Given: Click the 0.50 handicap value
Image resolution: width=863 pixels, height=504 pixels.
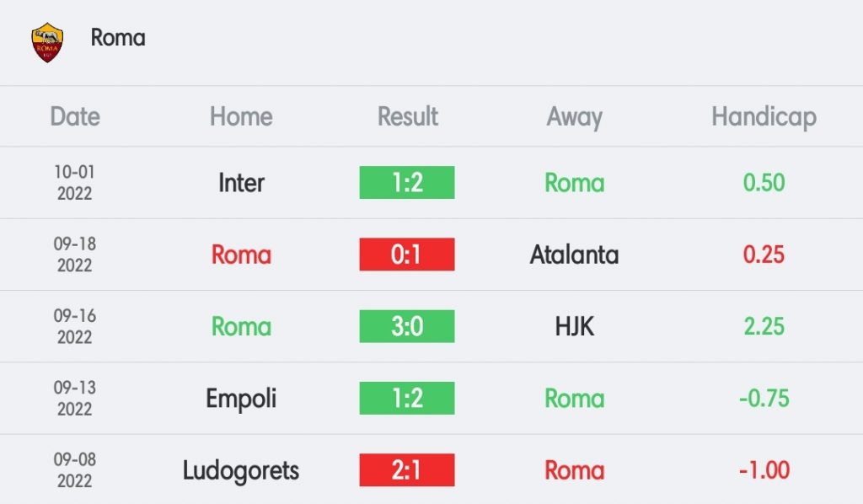Looking at the screenshot, I should tap(764, 183).
